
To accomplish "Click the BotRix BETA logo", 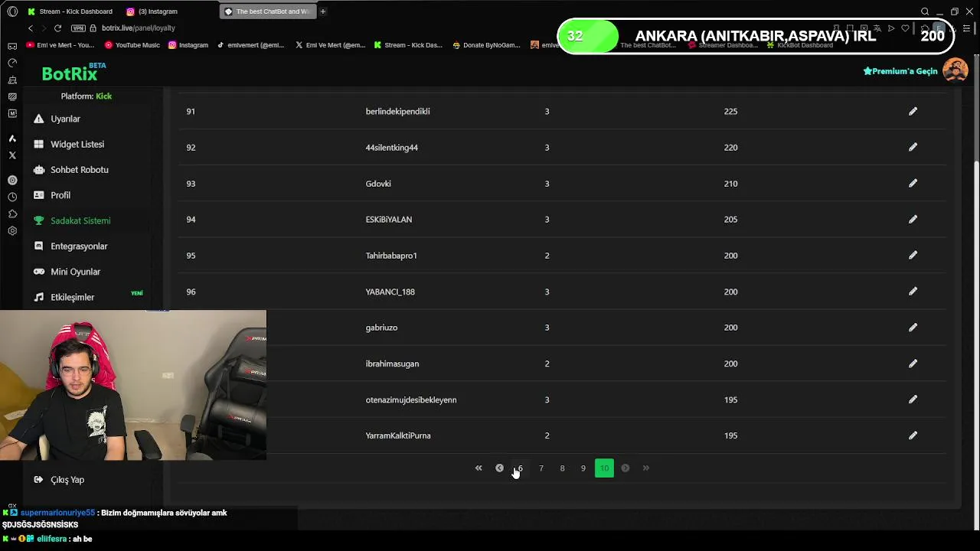I will (x=73, y=72).
